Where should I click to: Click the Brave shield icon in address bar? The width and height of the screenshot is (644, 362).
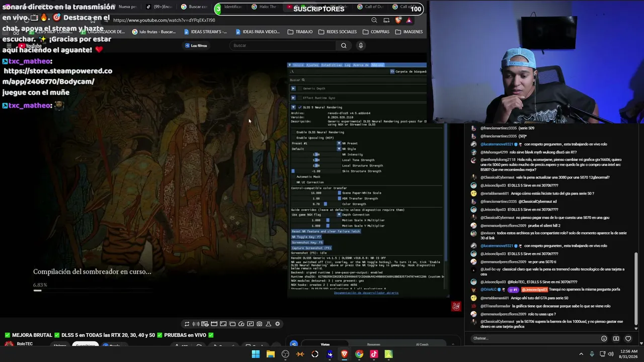398,20
